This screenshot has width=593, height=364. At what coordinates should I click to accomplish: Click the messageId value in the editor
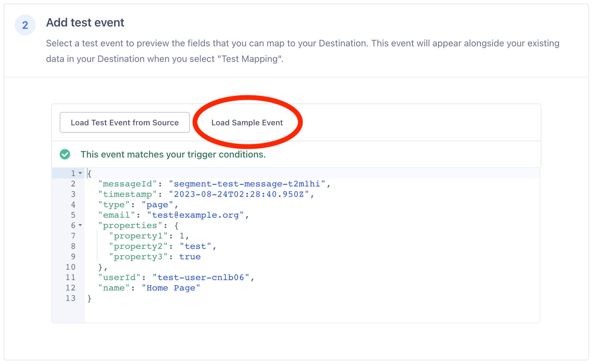(247, 184)
